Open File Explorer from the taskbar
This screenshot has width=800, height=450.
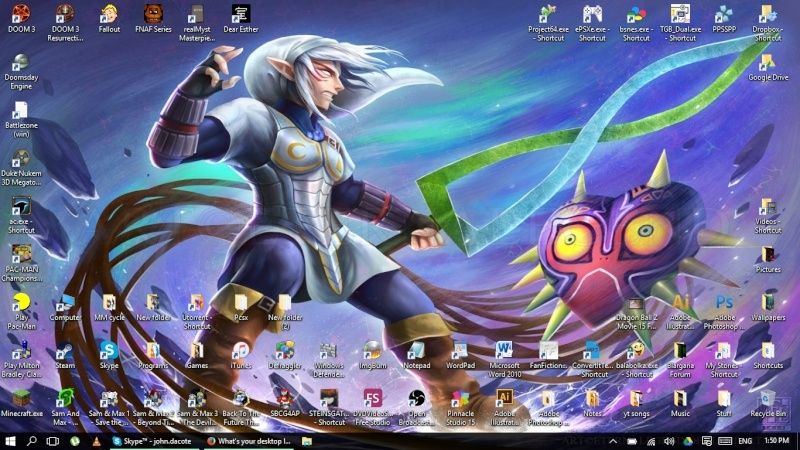coord(307,441)
